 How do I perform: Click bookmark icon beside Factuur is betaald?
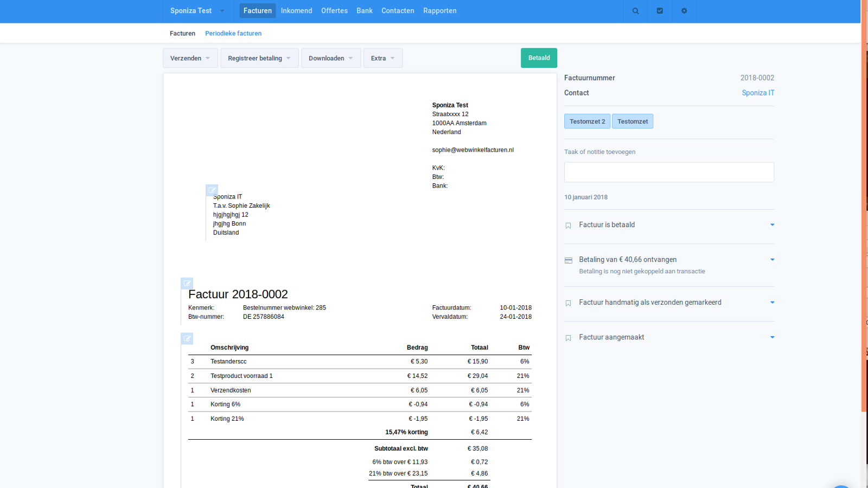click(x=569, y=226)
